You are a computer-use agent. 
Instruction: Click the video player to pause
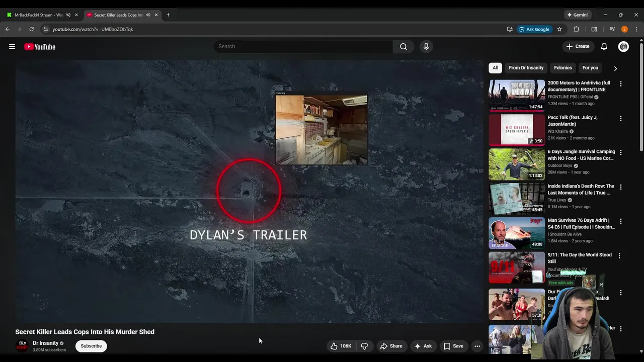pos(249,191)
